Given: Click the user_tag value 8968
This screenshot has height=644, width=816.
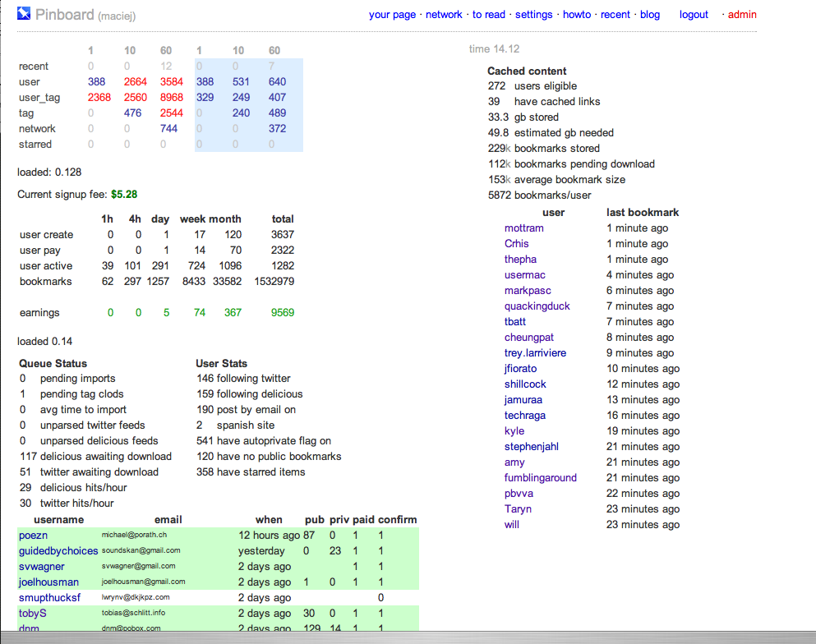Looking at the screenshot, I should coord(172,97).
